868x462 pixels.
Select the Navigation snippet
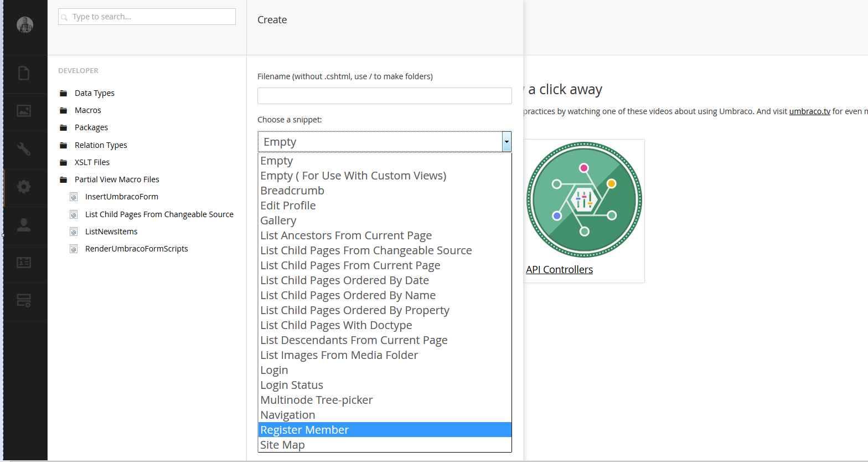pyautogui.click(x=385, y=415)
